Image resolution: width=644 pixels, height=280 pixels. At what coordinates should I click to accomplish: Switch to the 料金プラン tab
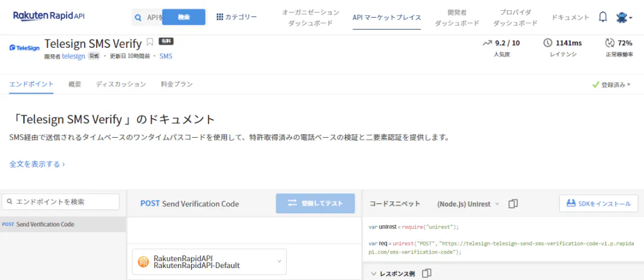pyautogui.click(x=177, y=84)
